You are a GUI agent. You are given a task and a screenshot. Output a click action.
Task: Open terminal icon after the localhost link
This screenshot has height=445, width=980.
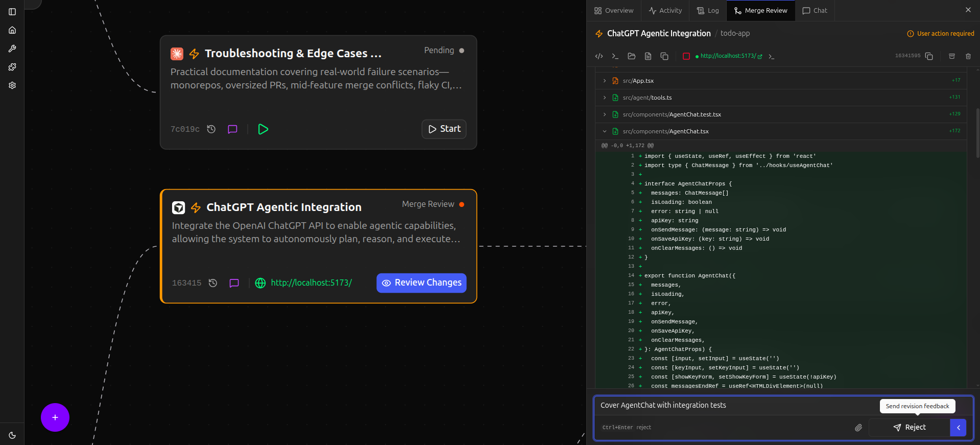772,56
